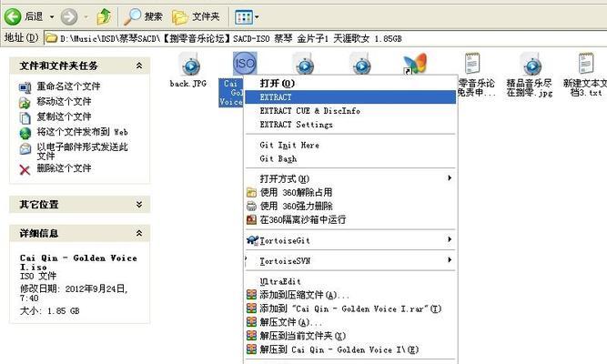The height and width of the screenshot is (364, 607).
Task: Collapse the 文件和文件夹任务 panel
Action: tap(139, 66)
